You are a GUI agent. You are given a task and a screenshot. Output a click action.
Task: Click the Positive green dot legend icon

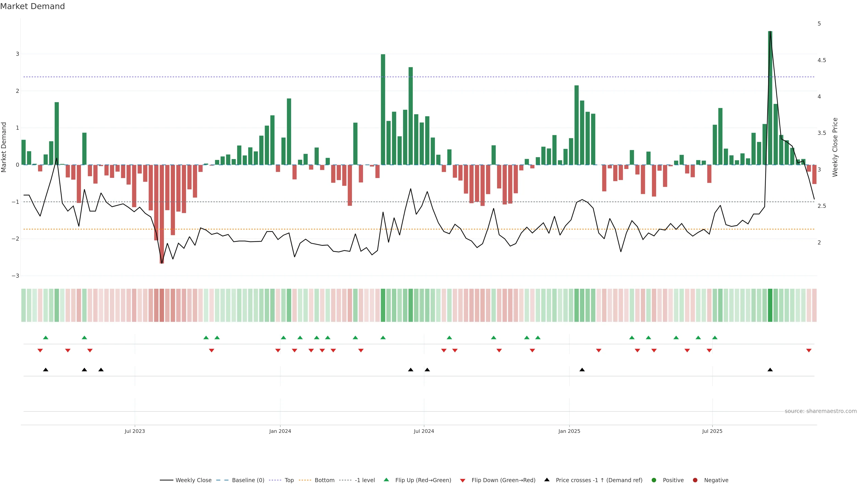click(654, 480)
